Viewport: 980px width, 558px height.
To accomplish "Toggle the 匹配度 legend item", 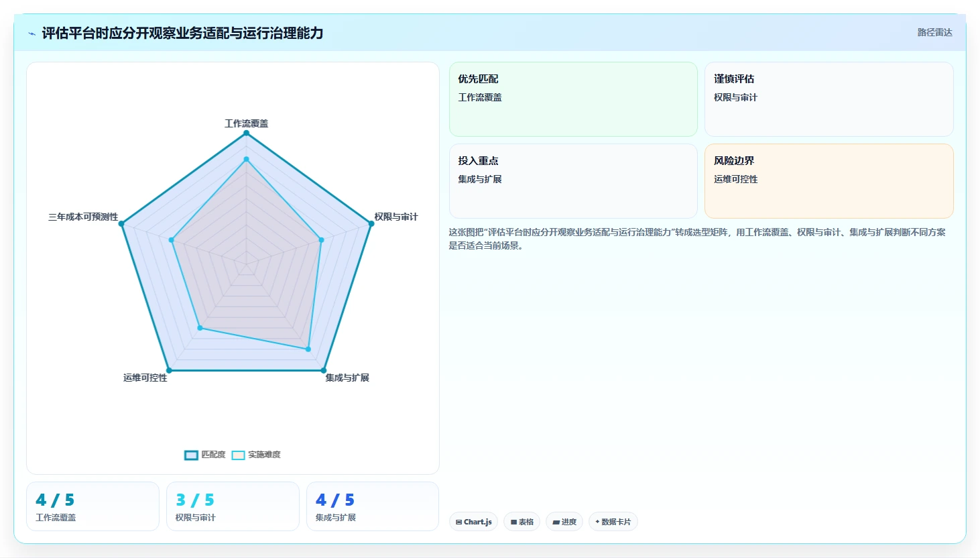I will [x=205, y=455].
